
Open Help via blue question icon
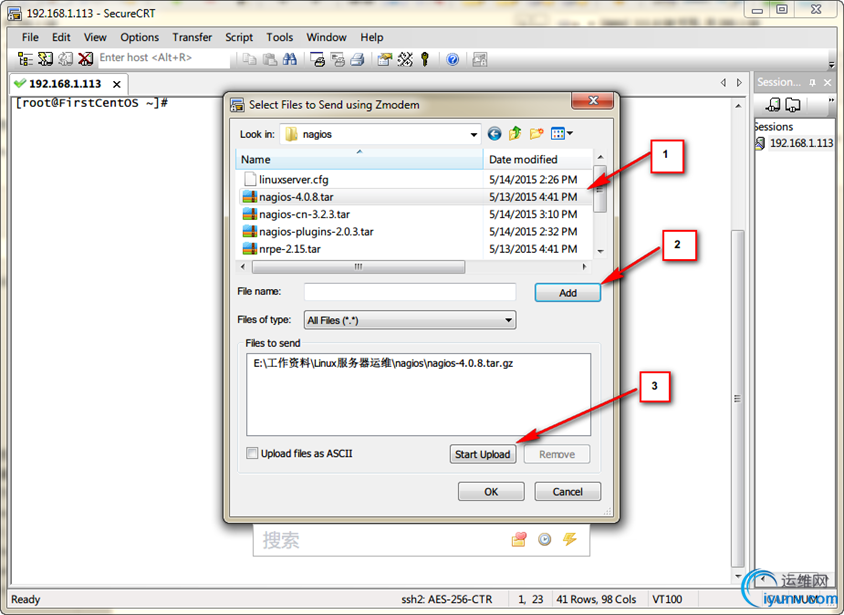point(453,59)
